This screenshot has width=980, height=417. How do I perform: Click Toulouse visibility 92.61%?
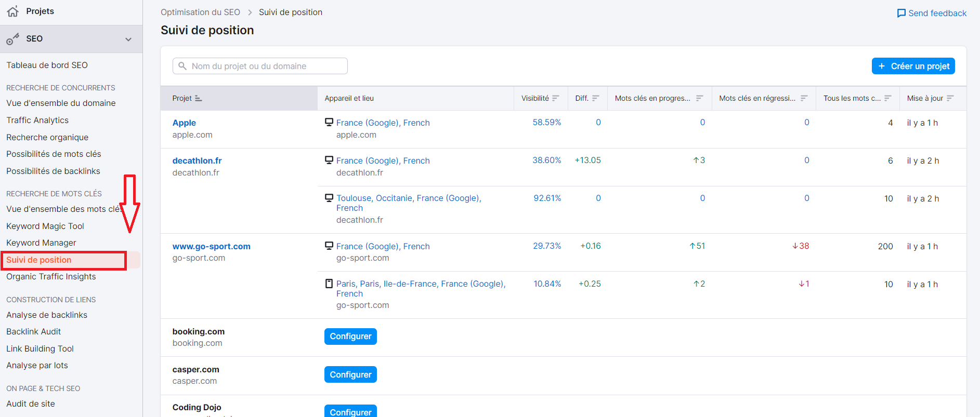point(547,198)
